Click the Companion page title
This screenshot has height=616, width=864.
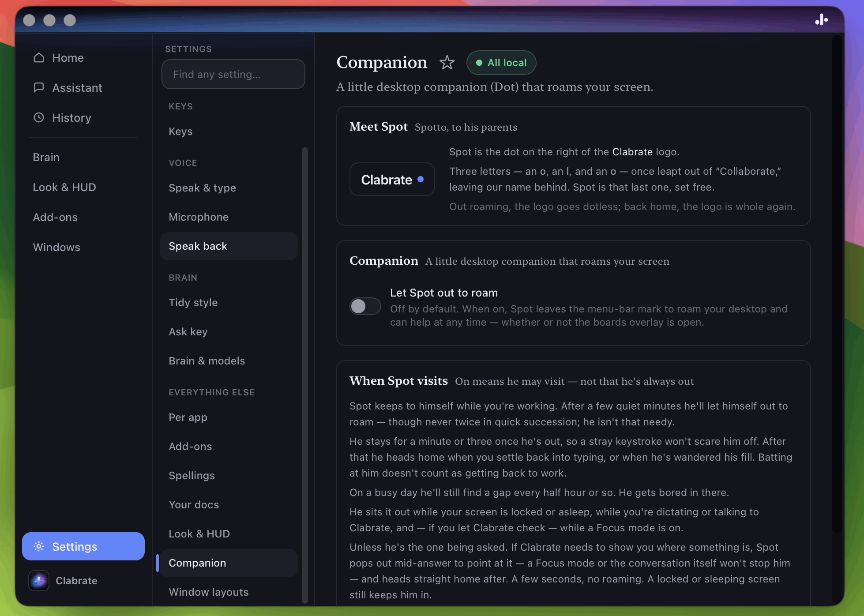(382, 62)
